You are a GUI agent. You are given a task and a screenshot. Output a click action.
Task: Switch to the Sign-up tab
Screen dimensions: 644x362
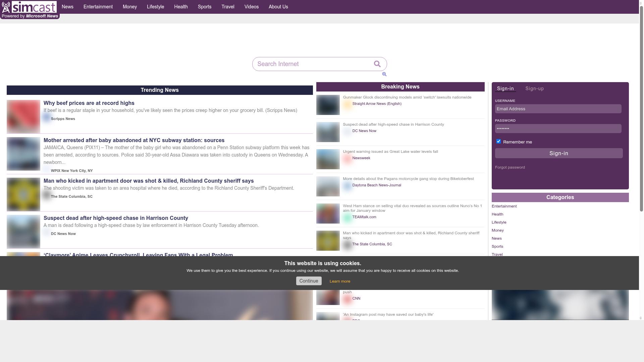[x=534, y=89]
